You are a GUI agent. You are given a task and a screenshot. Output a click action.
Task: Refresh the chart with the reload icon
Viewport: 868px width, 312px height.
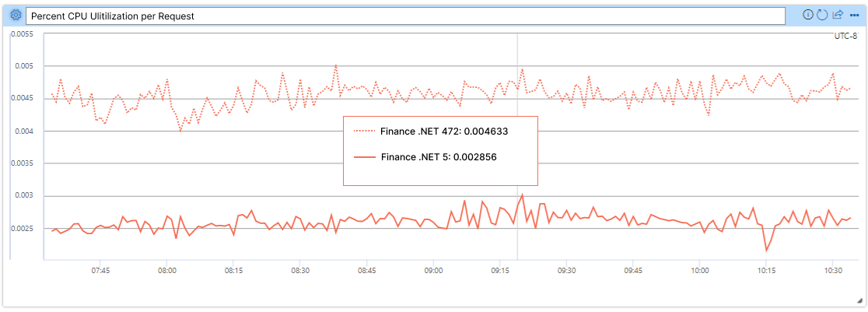click(822, 15)
